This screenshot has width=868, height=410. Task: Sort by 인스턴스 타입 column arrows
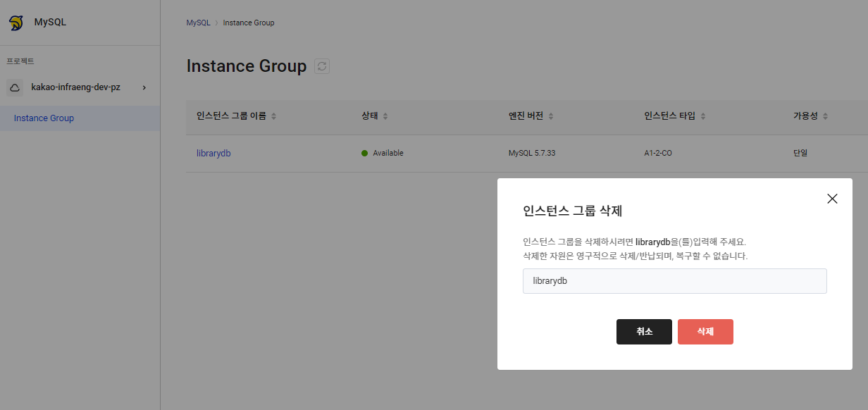pos(703,116)
